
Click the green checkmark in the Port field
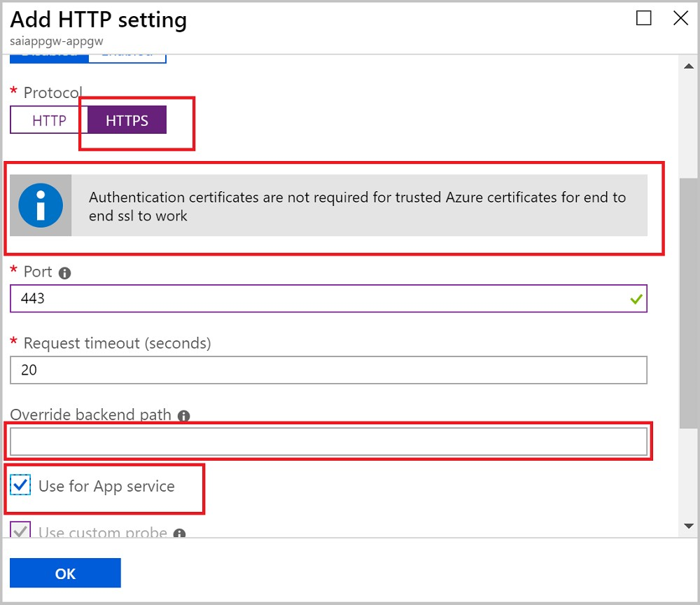(x=636, y=299)
